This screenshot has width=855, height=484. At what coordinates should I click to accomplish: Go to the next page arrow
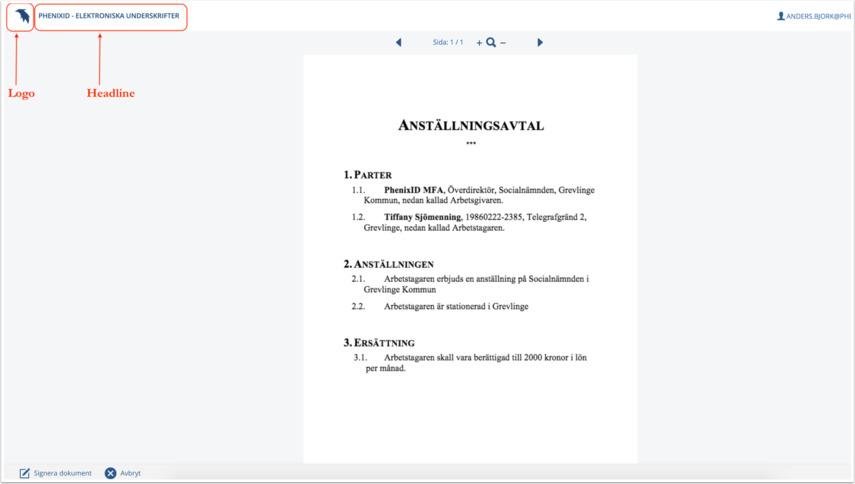click(x=540, y=43)
